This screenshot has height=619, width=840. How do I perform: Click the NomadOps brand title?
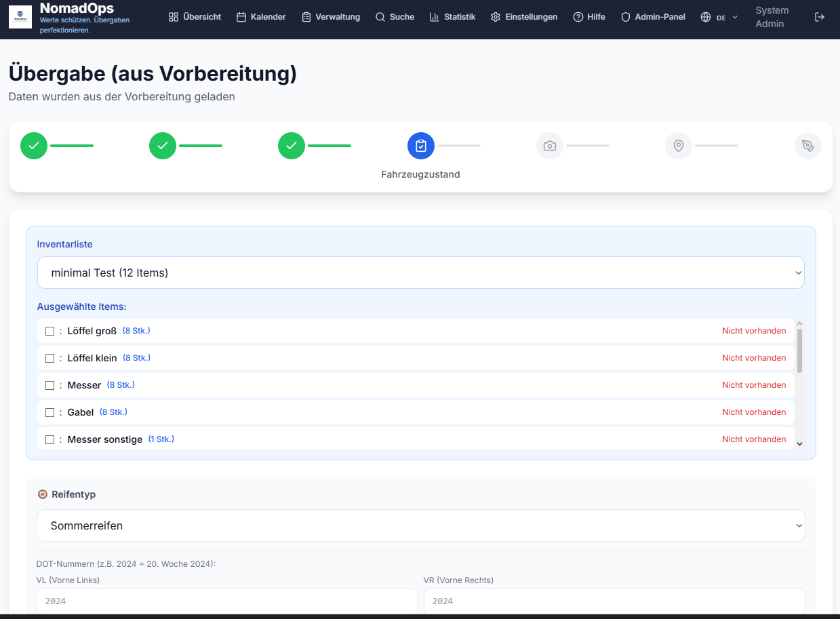click(x=77, y=8)
